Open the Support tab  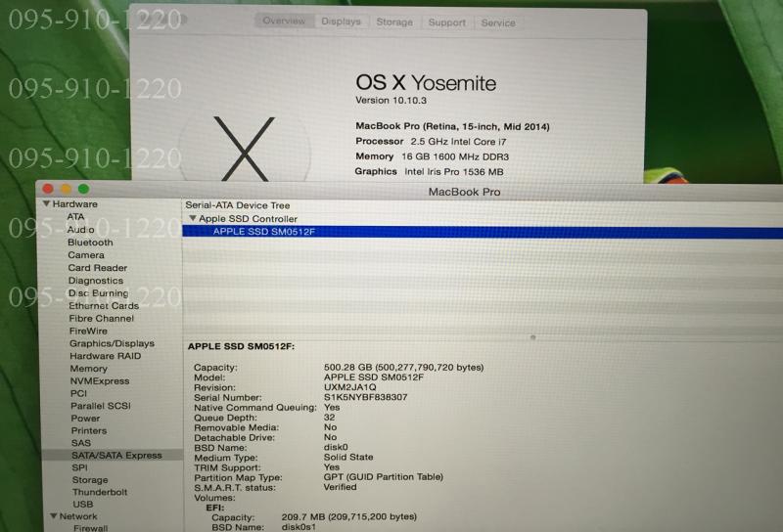(x=447, y=22)
